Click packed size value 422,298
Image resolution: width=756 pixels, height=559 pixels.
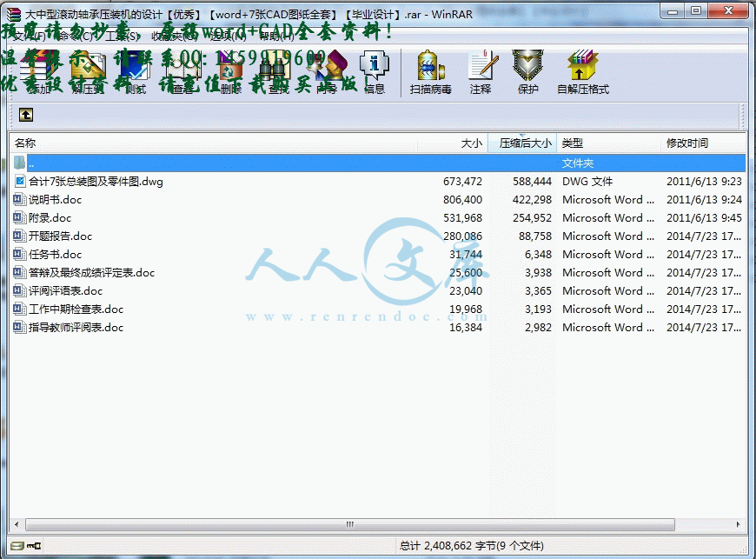[x=532, y=200]
